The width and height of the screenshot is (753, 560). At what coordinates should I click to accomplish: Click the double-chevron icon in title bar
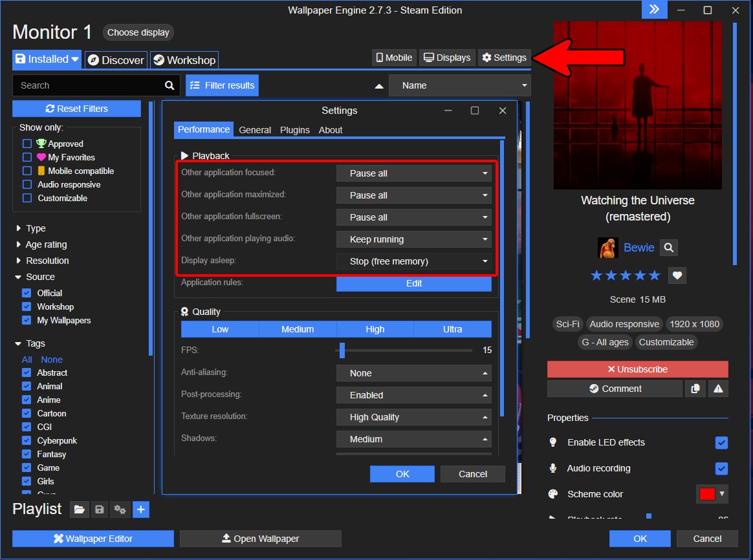point(654,10)
